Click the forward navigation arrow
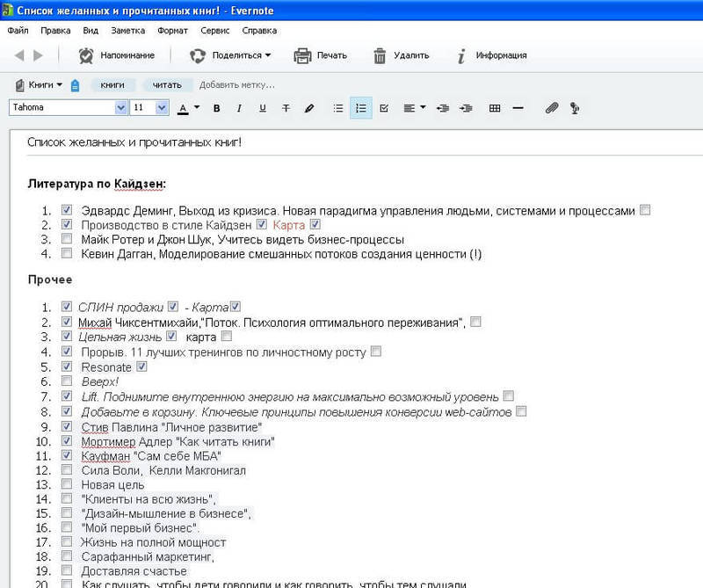This screenshot has width=703, height=588. [x=38, y=55]
